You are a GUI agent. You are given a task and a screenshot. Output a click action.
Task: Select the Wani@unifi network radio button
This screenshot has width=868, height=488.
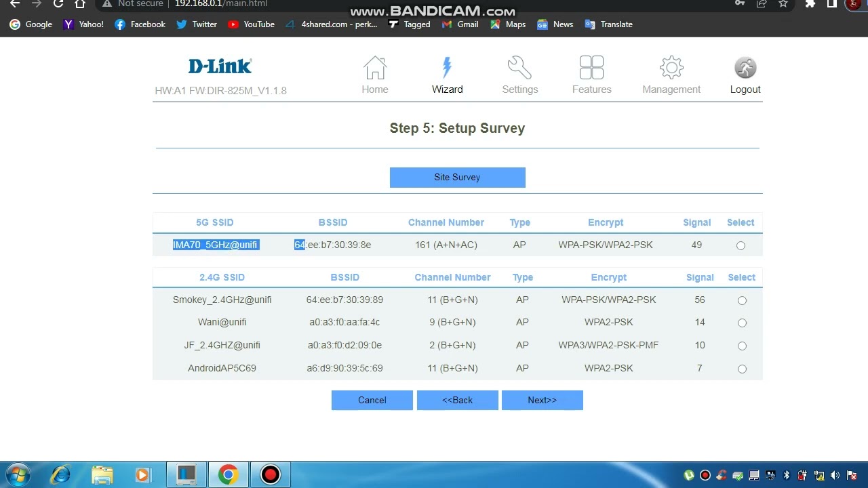[742, 323]
